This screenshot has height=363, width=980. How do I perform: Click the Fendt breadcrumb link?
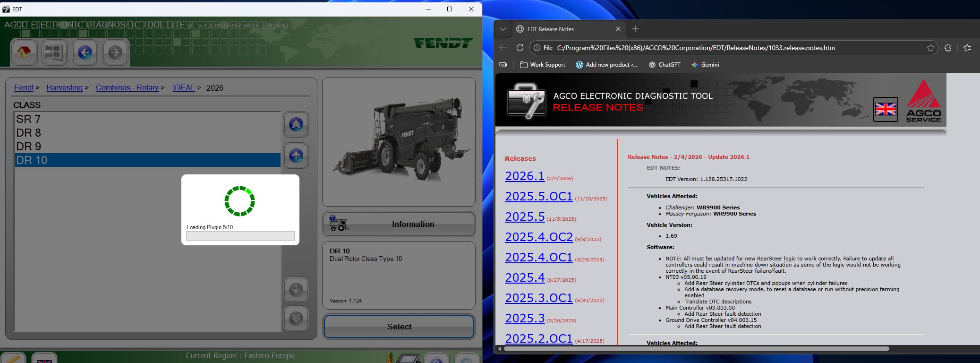coord(24,87)
